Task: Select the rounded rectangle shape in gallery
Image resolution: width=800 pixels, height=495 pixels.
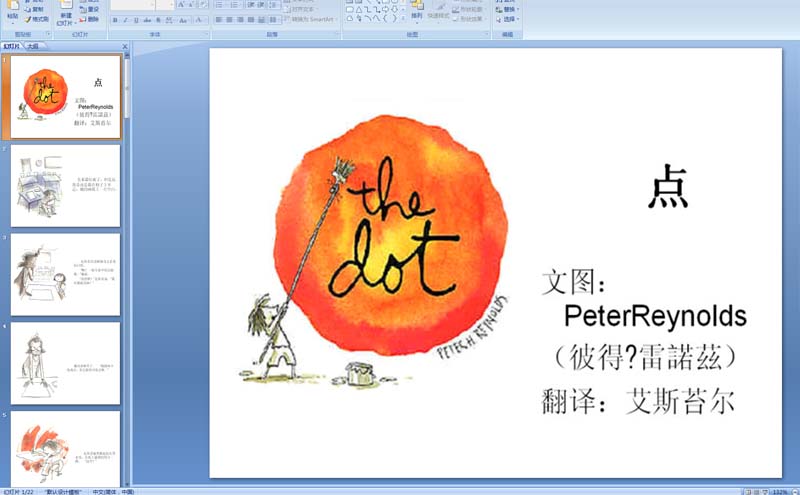Action: pos(349,9)
